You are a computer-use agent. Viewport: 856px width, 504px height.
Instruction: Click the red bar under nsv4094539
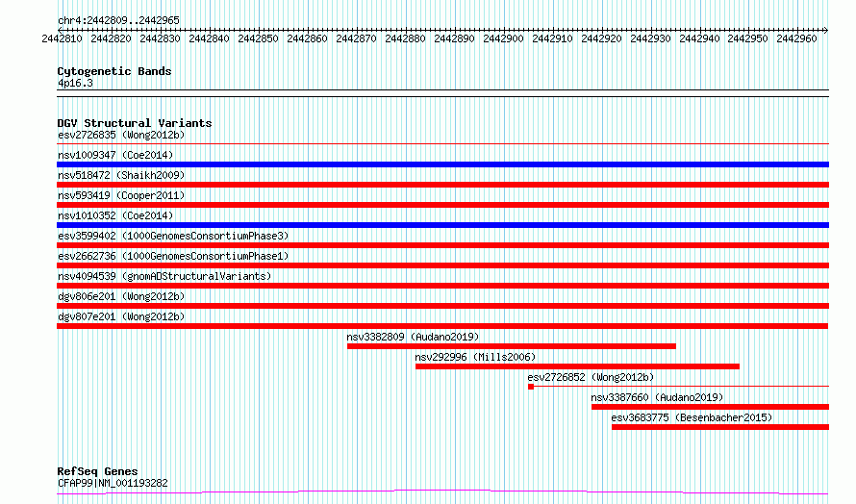pos(442,286)
